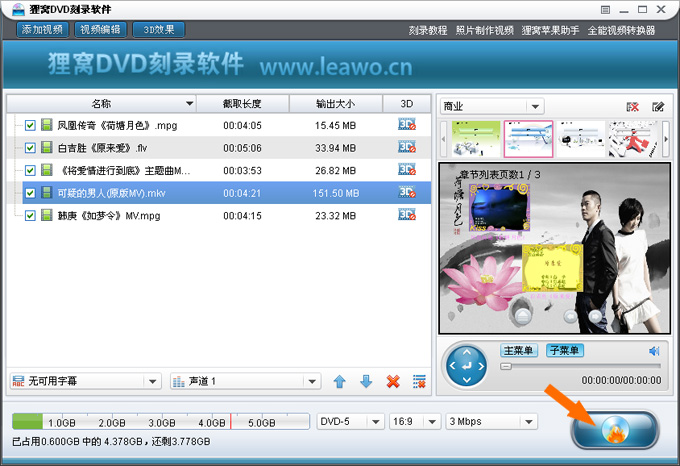Open the 刻录教程 link
Image resolution: width=680 pixels, height=466 pixels.
click(428, 31)
